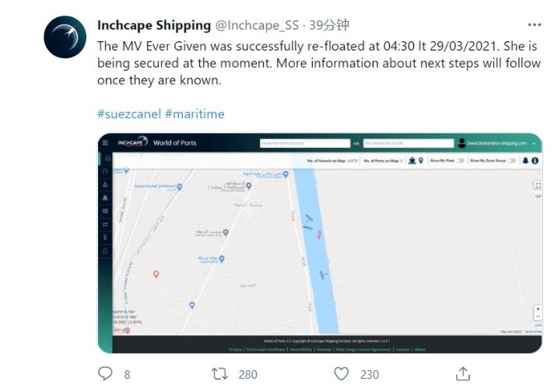
Task: Click the info circle icon on map toolbar
Action: point(535,161)
